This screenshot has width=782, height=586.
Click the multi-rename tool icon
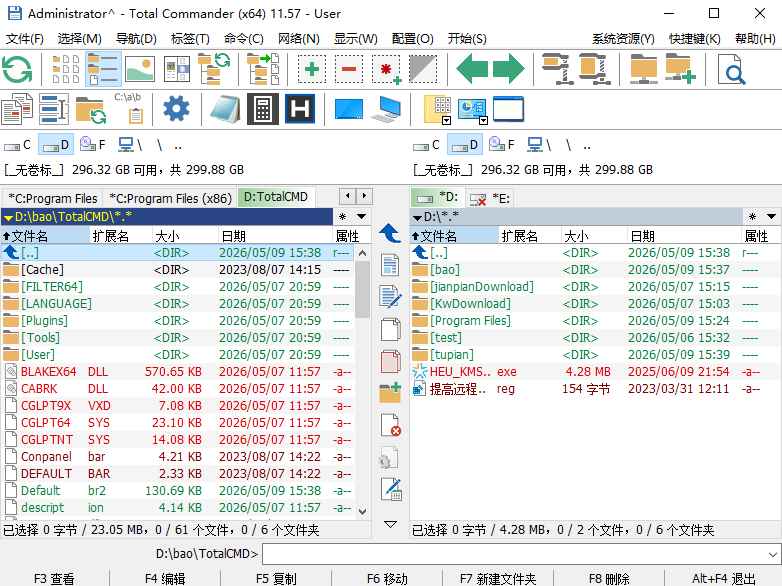[x=54, y=109]
